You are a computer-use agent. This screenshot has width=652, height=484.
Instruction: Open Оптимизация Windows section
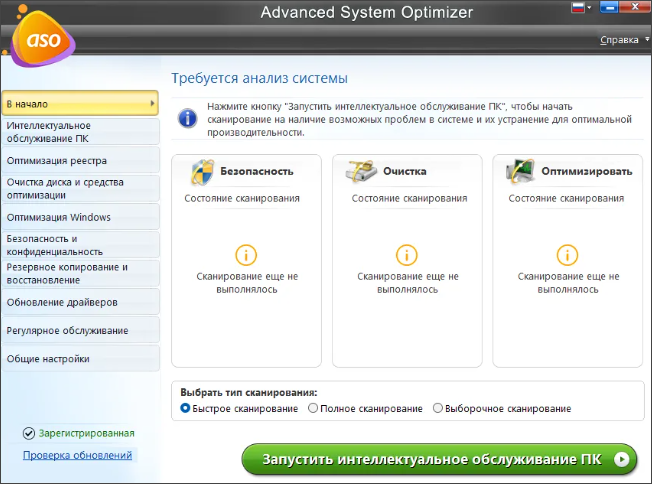coord(80,217)
